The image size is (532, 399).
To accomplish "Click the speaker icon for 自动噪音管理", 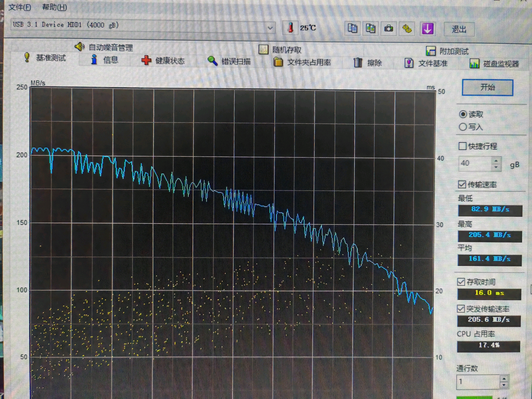I will (80, 47).
